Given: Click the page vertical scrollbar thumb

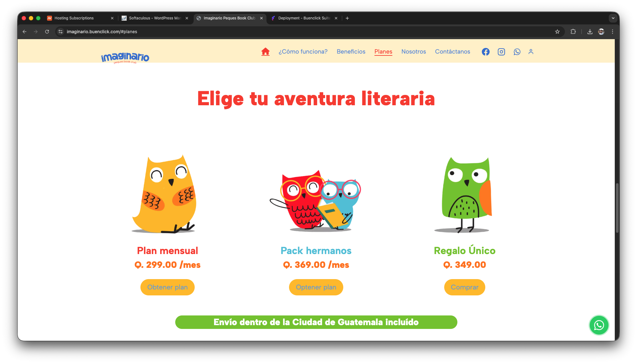Looking at the screenshot, I should 617,208.
